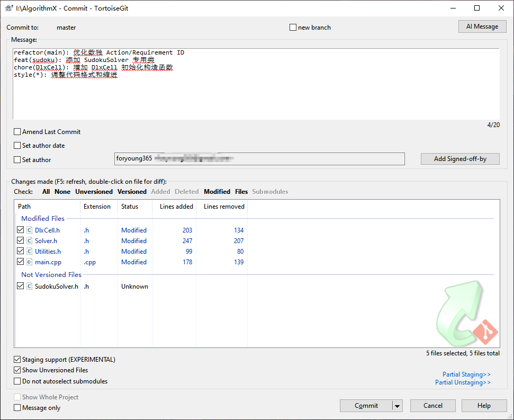Tick Amend Last Commit
514x420 pixels.
(x=17, y=132)
